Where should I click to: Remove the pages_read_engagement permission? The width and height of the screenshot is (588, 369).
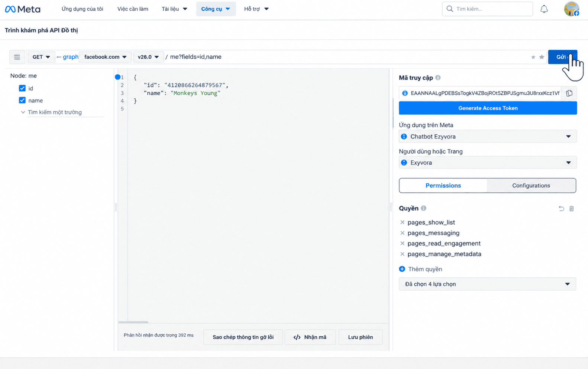[x=402, y=244]
